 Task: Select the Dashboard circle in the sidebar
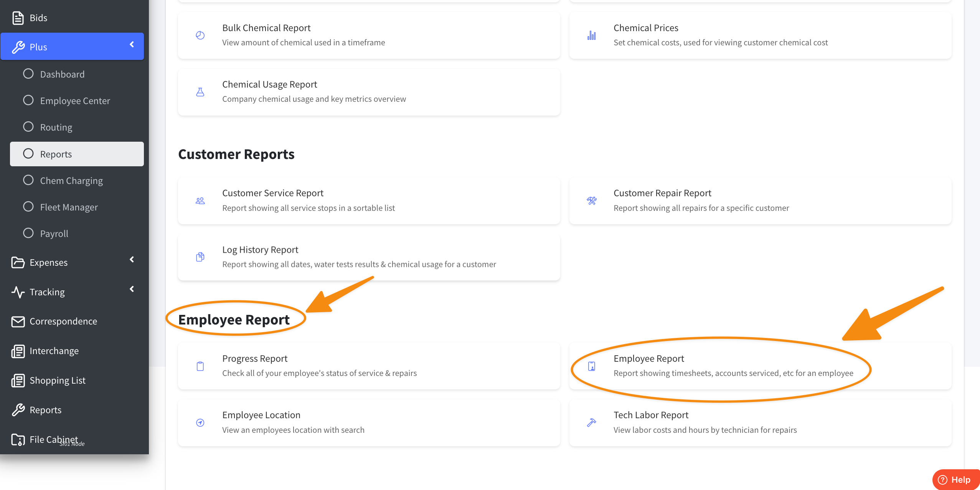click(x=28, y=74)
